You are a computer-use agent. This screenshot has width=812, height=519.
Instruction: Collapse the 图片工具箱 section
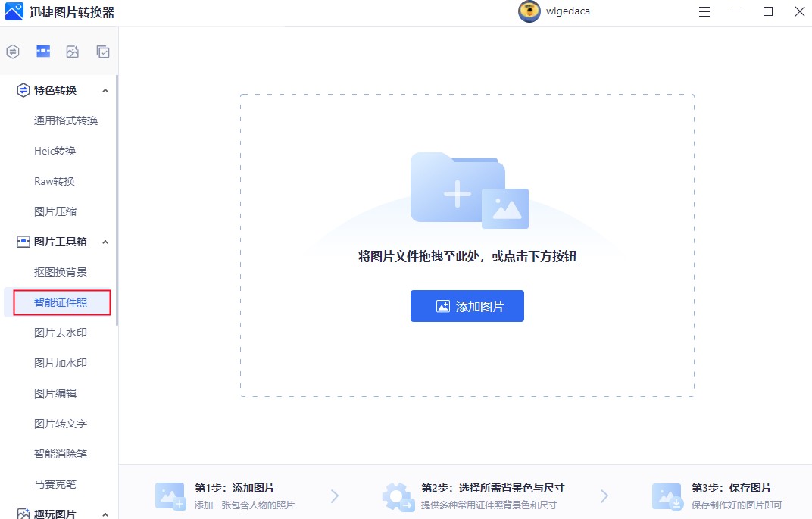pyautogui.click(x=105, y=242)
